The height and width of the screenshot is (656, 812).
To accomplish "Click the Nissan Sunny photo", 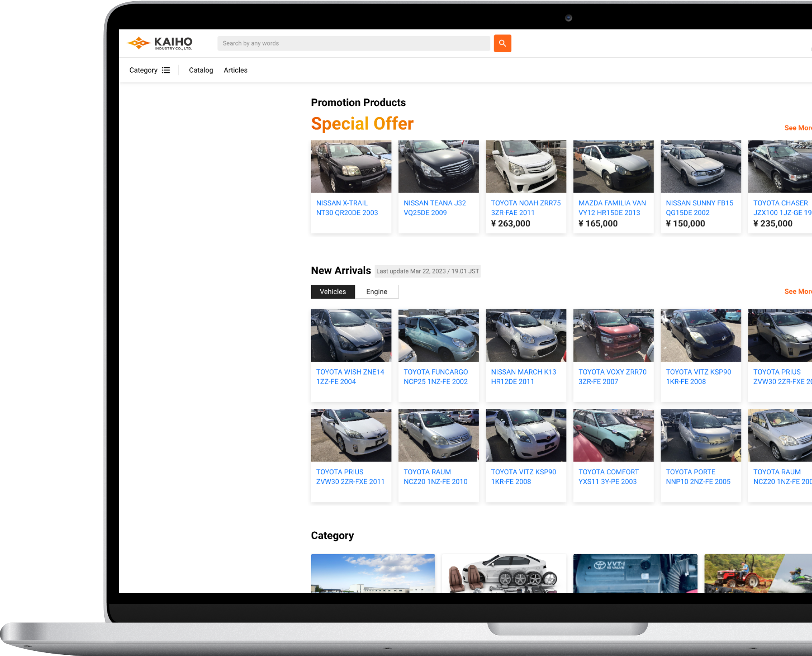I will pos(701,166).
